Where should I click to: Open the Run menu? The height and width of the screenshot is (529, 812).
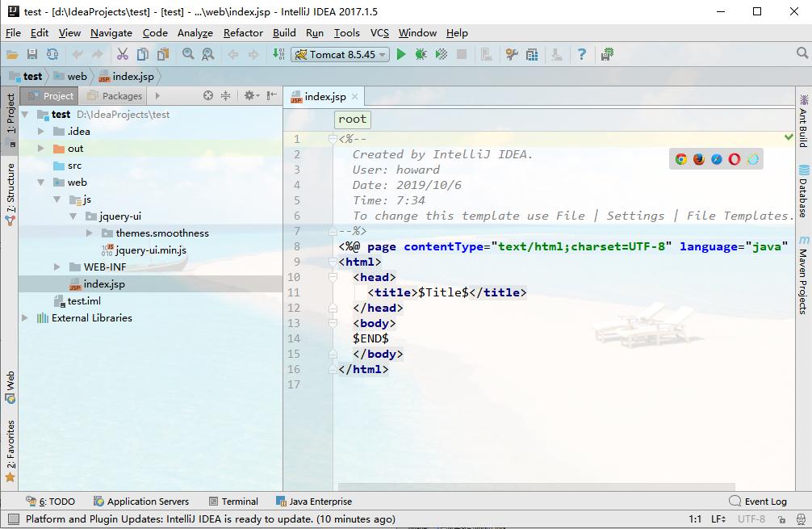pos(315,33)
